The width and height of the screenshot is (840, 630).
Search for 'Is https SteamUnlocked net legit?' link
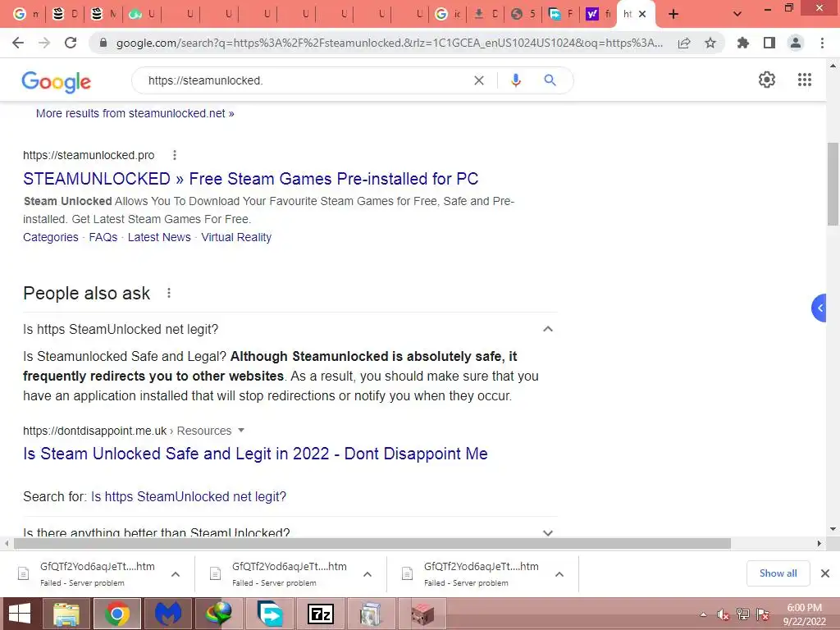tap(189, 496)
